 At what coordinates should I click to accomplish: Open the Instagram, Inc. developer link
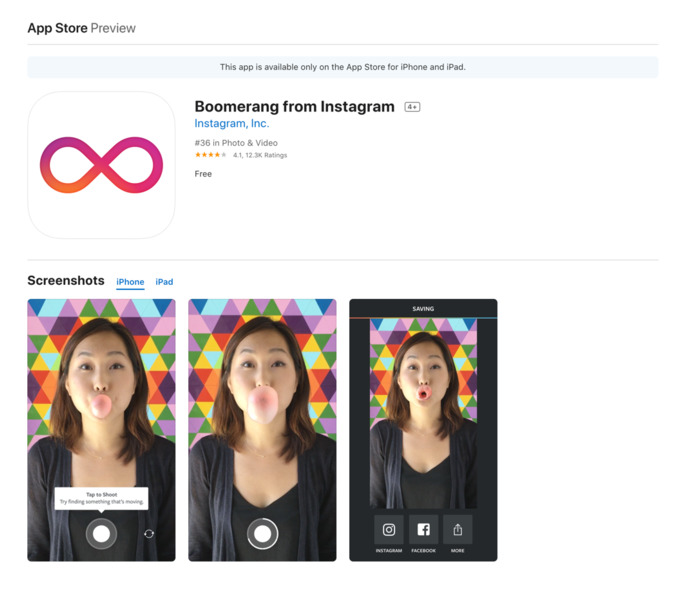pyautogui.click(x=232, y=124)
